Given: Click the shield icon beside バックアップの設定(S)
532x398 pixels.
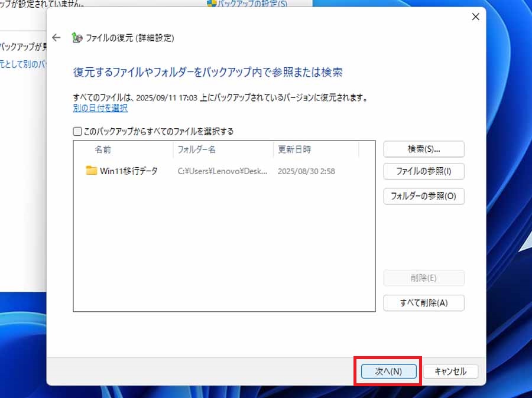Looking at the screenshot, I should [212, 3].
